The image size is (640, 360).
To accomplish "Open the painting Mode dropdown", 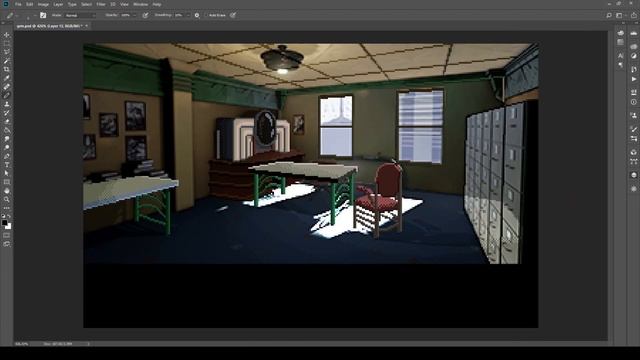I will (80, 15).
